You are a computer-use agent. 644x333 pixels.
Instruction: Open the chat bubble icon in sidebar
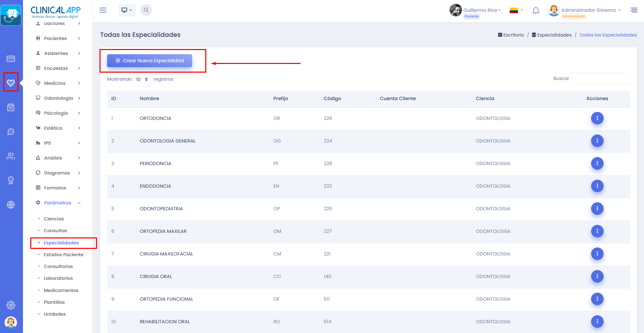[x=11, y=132]
